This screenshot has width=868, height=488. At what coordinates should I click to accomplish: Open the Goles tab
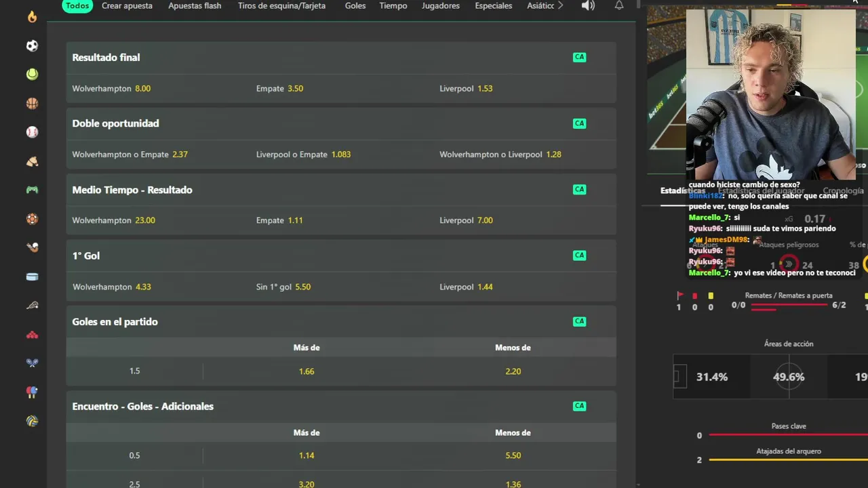[355, 5]
